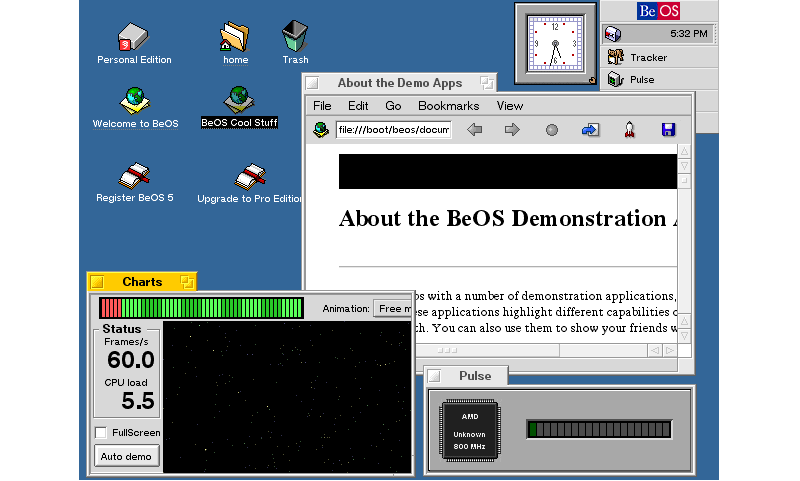Click the BeOS logo in Deskbar
The image size is (800, 481).
pos(658,11)
